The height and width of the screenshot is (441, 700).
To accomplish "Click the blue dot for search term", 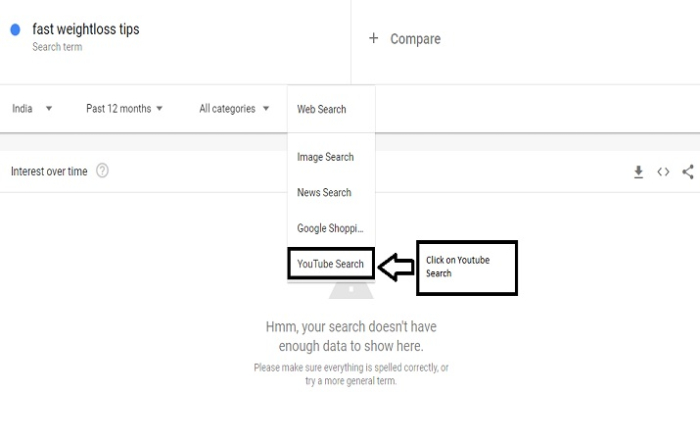I will pyautogui.click(x=15, y=30).
